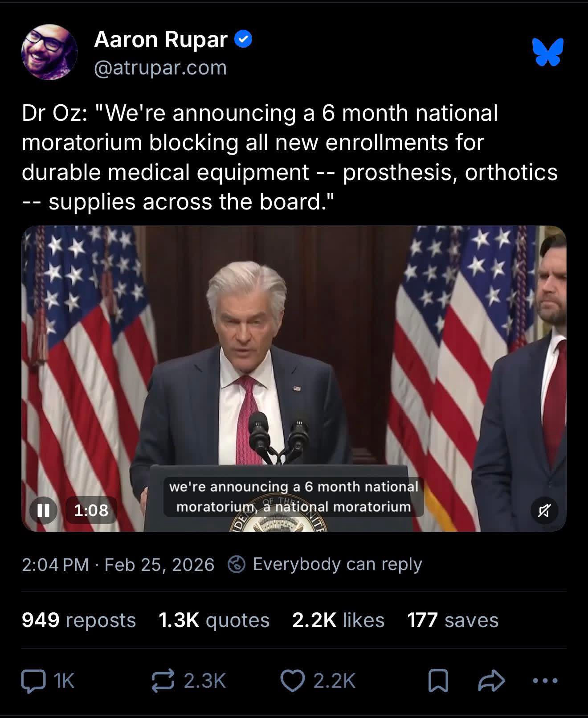Viewport: 588px width, 718px height.
Task: Save post with bookmark icon
Action: click(438, 681)
